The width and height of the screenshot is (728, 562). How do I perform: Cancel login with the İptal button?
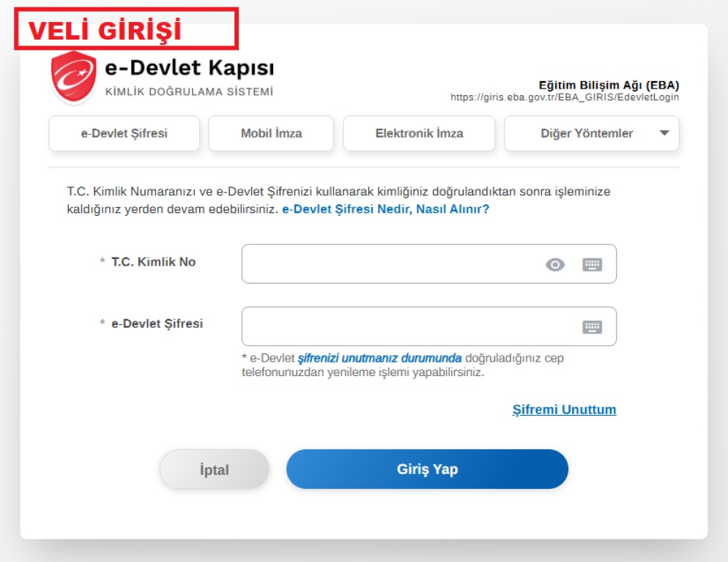(215, 469)
